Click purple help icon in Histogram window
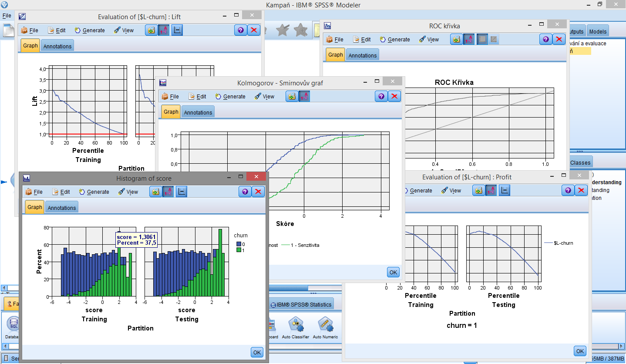The height and width of the screenshot is (364, 626). click(245, 192)
